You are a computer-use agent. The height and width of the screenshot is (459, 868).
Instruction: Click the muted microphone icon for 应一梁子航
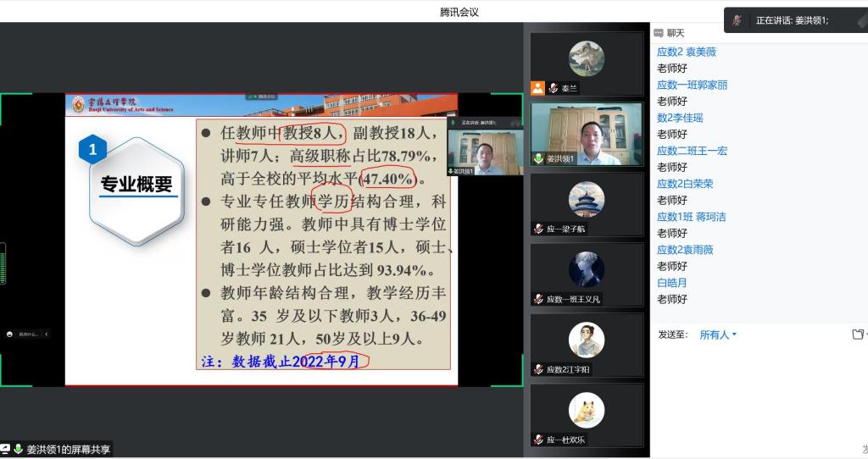point(537,229)
